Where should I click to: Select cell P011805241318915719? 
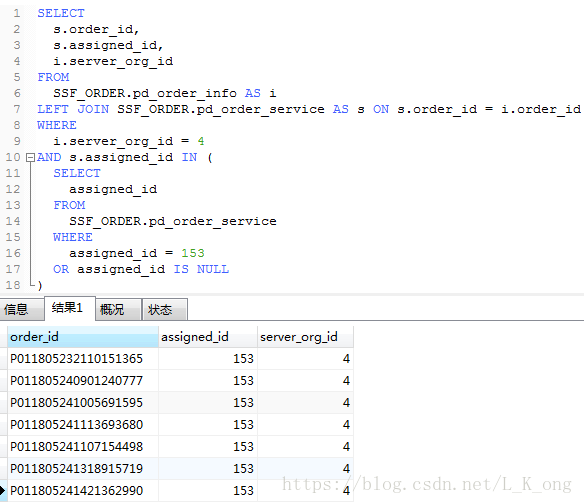tap(83, 469)
